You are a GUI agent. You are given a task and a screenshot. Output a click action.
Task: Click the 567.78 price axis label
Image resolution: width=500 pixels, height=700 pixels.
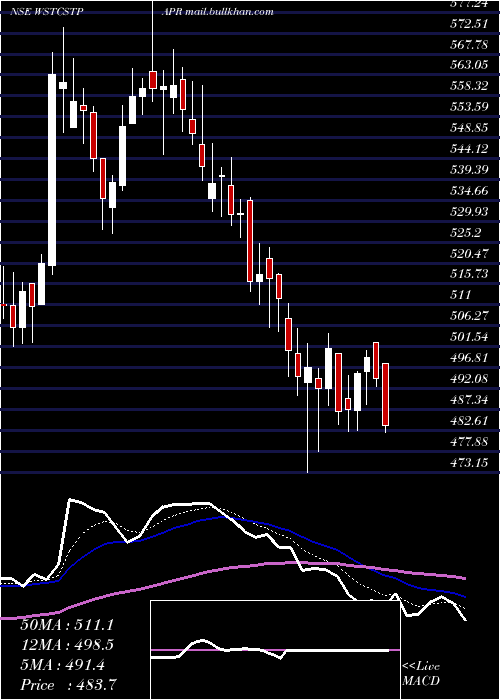(x=468, y=45)
